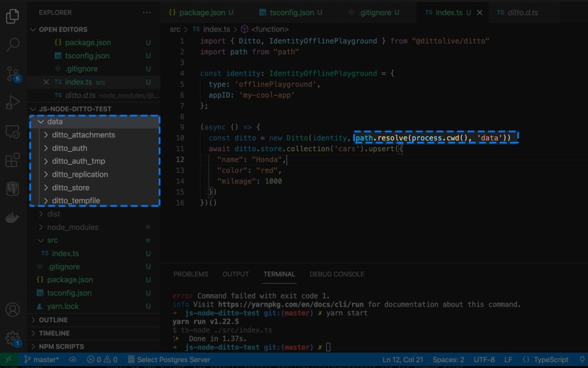588x368 pixels.
Task: Open the Accounts icon in activity bar
Action: tap(13, 310)
